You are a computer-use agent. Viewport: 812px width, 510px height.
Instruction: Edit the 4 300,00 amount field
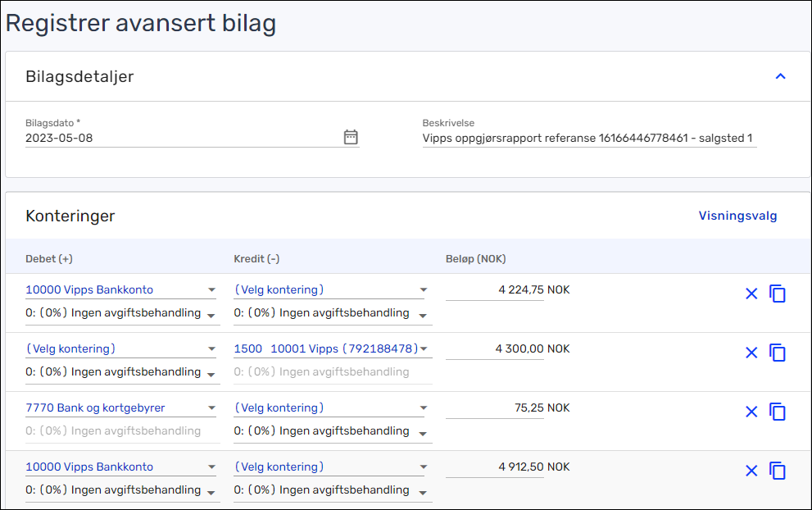[x=495, y=349]
